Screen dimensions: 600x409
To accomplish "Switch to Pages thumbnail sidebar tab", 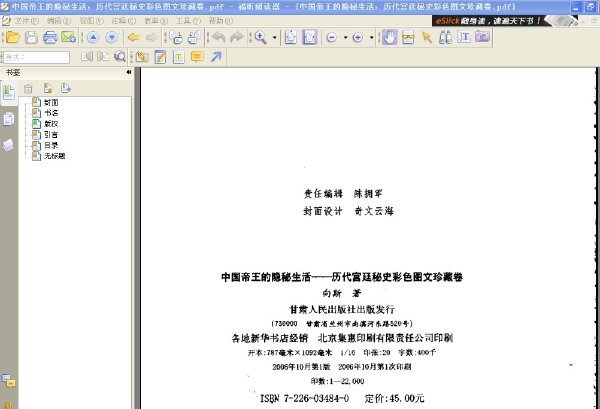I will pyautogui.click(x=8, y=119).
